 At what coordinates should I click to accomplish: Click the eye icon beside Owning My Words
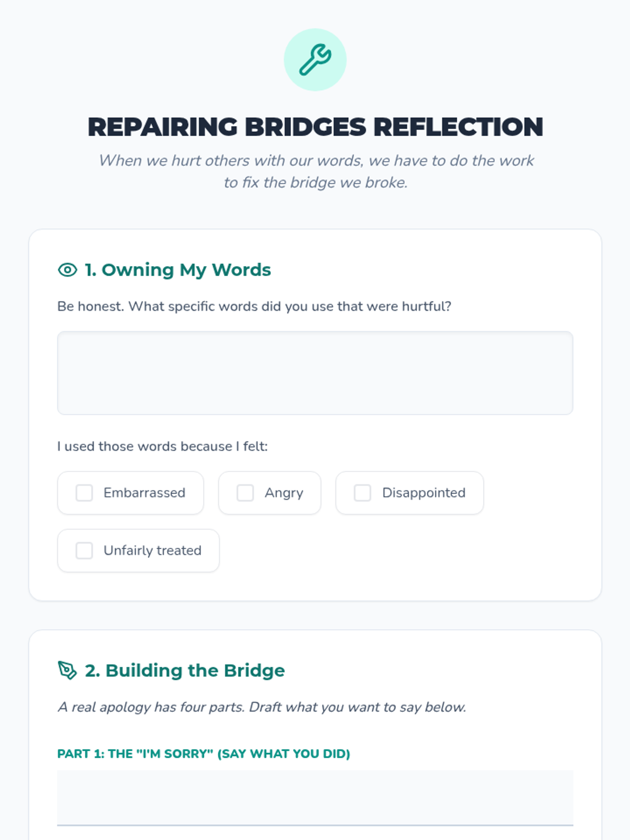67,270
